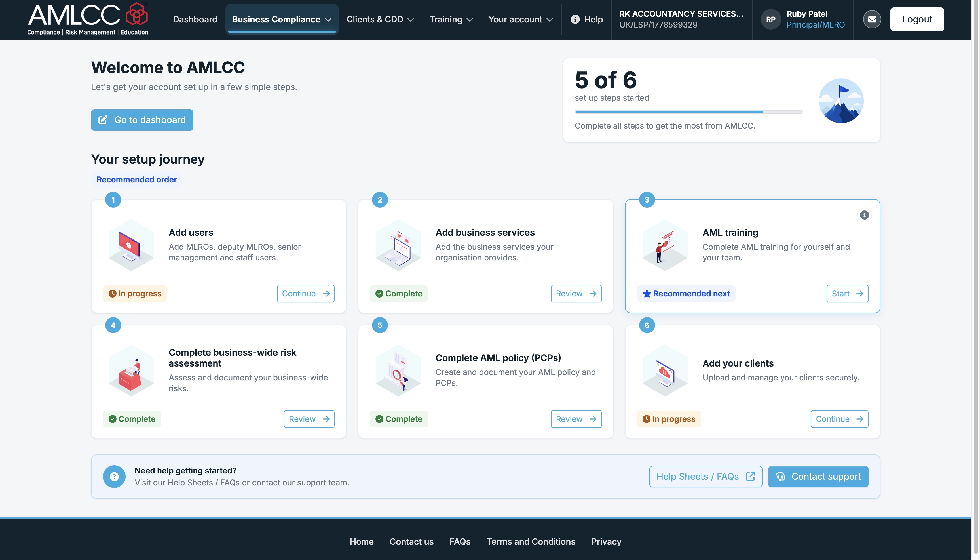Open the FAQs footer link

coord(460,542)
